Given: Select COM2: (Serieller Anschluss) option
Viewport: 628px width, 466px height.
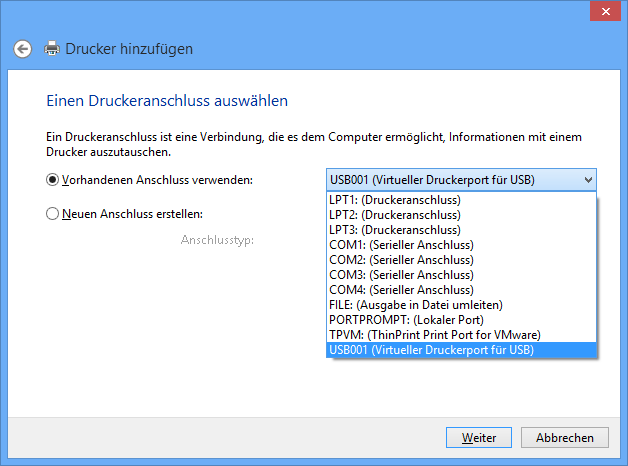Looking at the screenshot, I should pos(461,260).
